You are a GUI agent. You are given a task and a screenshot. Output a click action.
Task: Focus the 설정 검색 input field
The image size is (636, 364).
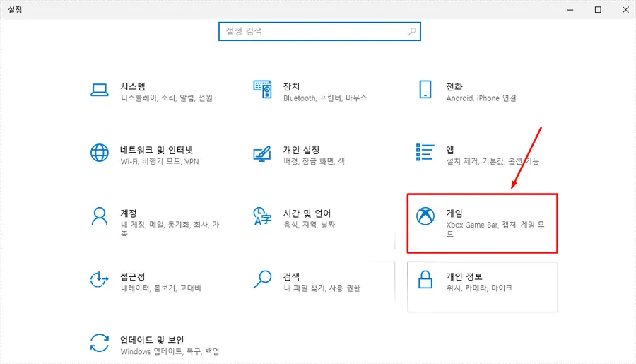coord(319,31)
